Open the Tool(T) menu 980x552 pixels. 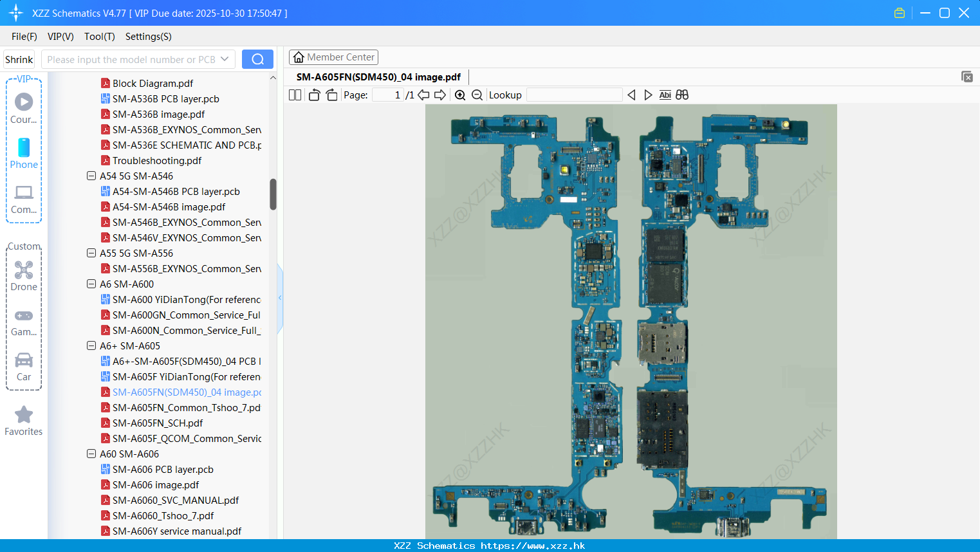(x=100, y=37)
